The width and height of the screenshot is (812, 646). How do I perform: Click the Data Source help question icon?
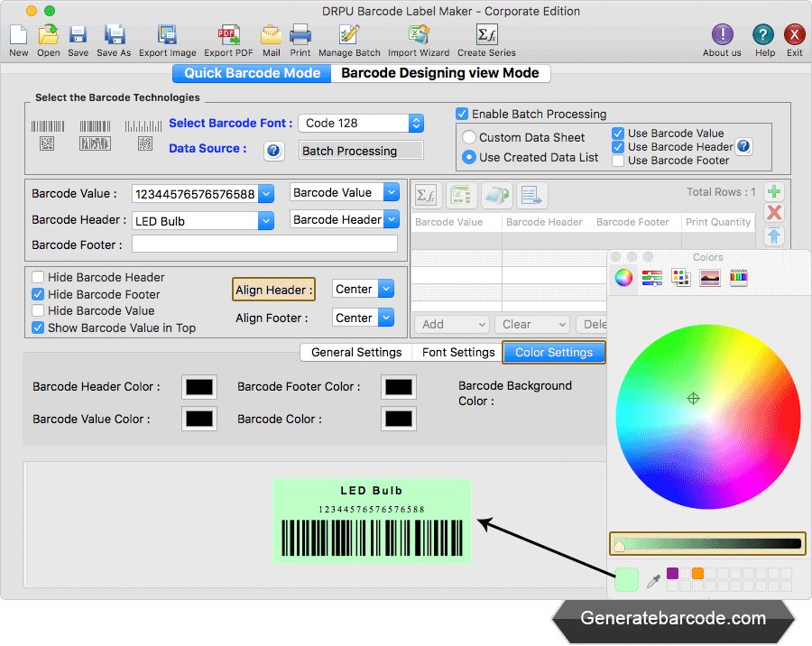(x=274, y=151)
